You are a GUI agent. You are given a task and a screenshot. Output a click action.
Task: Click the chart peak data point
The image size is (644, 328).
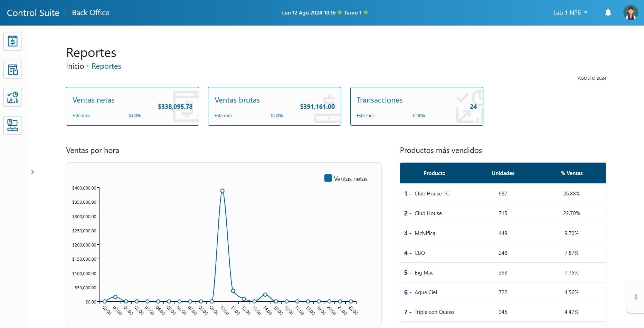coord(222,191)
